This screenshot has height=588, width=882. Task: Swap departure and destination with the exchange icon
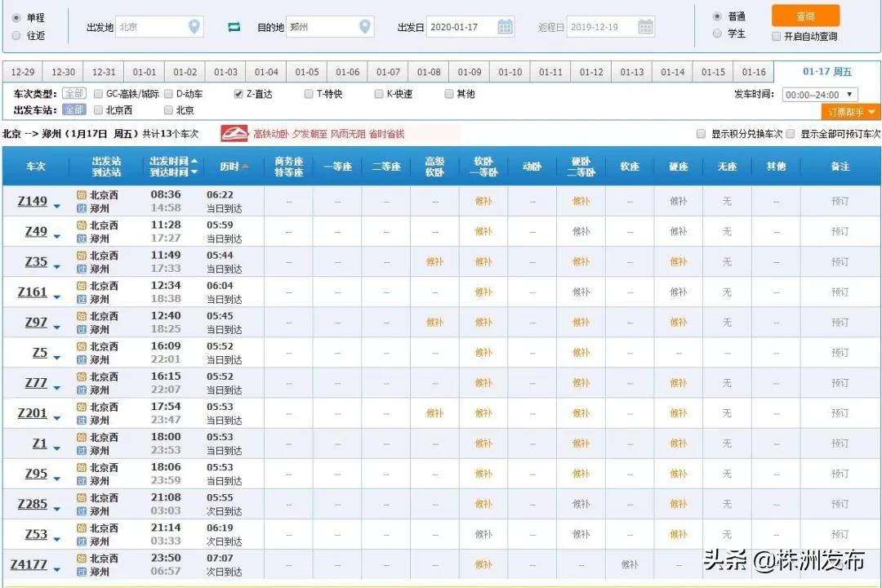click(234, 25)
